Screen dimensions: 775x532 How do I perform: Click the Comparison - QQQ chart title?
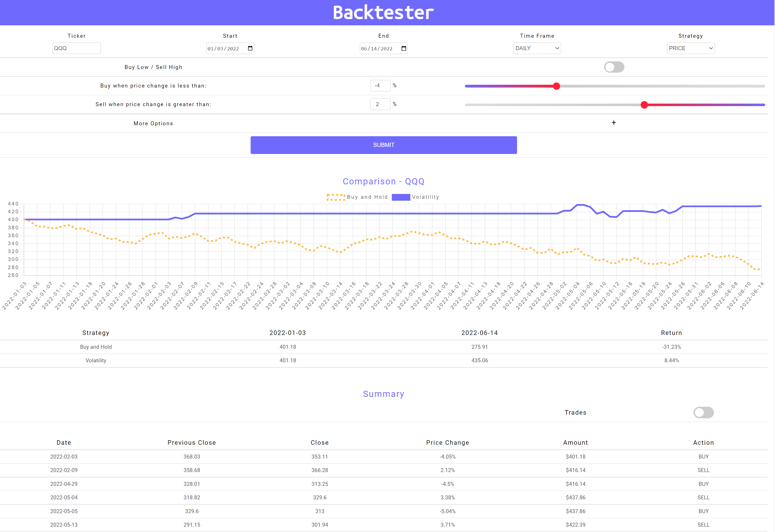click(384, 181)
